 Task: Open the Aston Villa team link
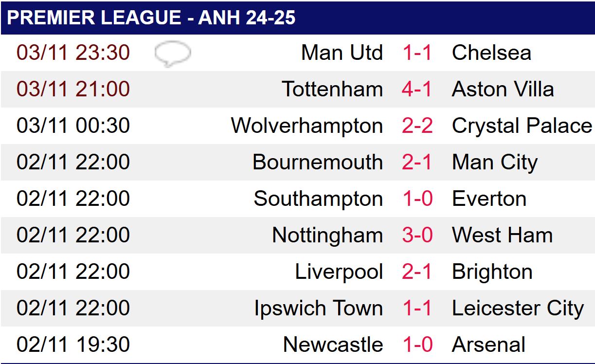tap(503, 89)
